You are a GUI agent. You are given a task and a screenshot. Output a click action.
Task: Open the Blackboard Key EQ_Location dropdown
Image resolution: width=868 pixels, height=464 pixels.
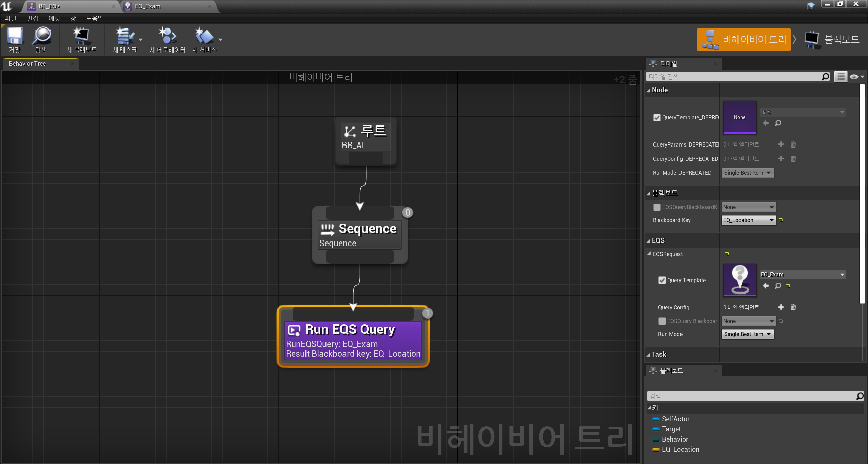[x=748, y=220]
